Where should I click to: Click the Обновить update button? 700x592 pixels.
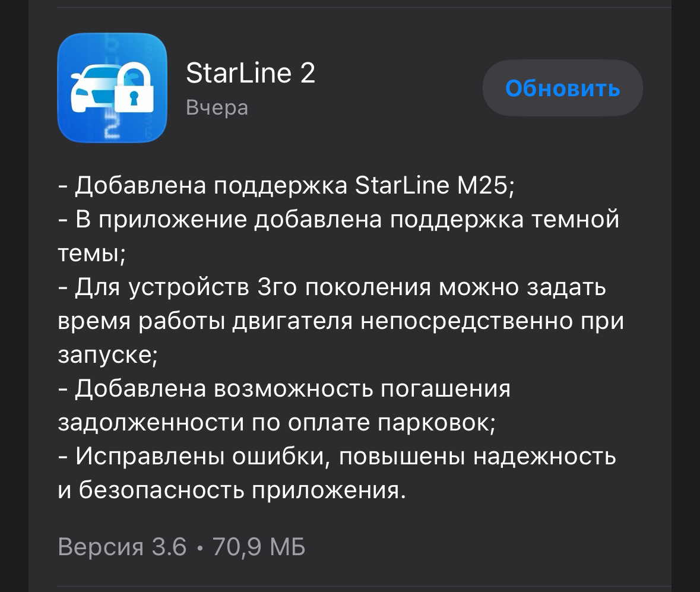(x=562, y=88)
